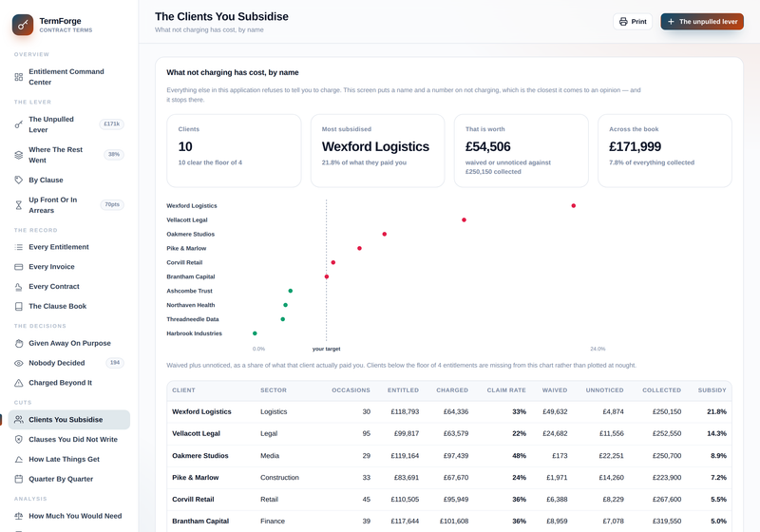
Task: Click the By Clause tag icon
Action: coord(18,180)
